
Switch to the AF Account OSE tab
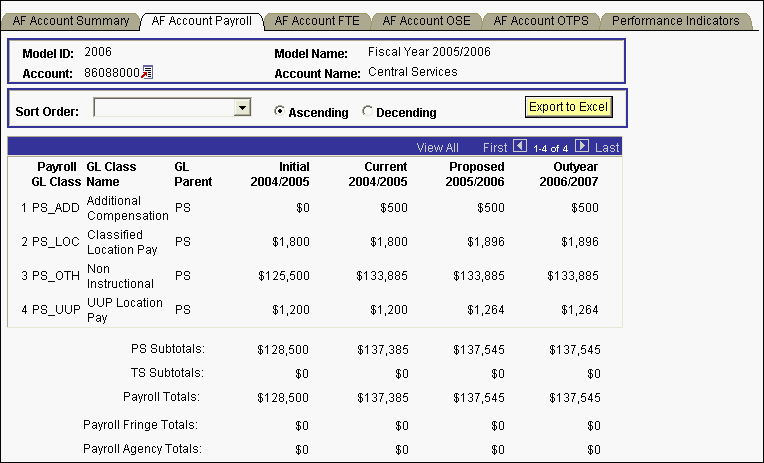(x=426, y=20)
